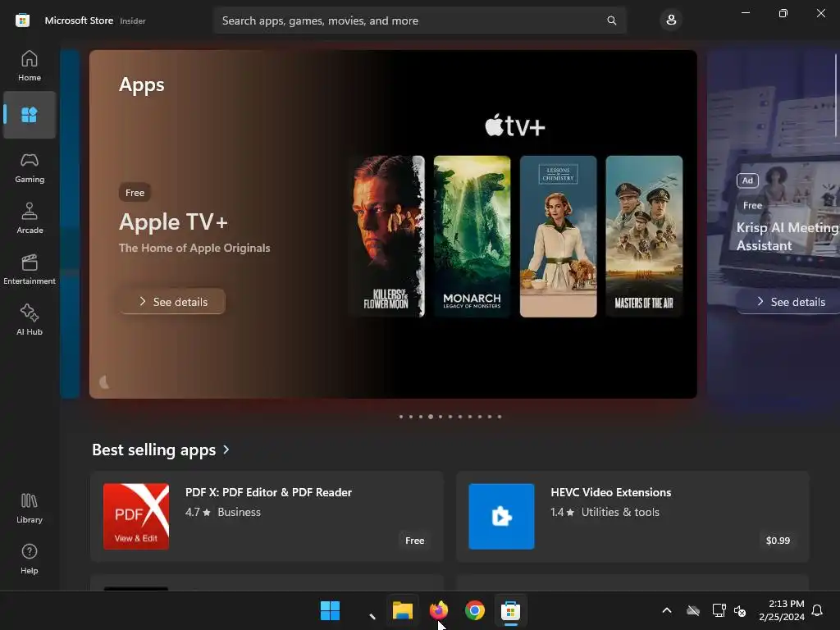Open the Home section in sidebar
This screenshot has width=840, height=630.
tap(30, 66)
